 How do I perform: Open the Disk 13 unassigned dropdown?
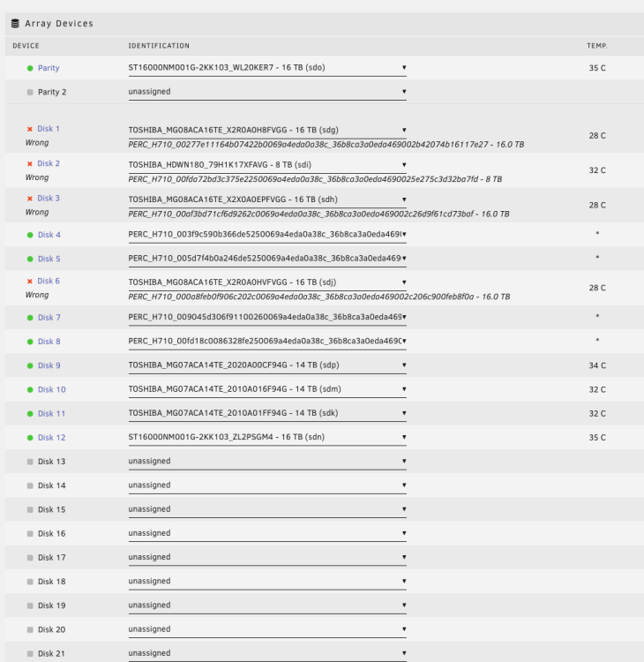tap(267, 462)
